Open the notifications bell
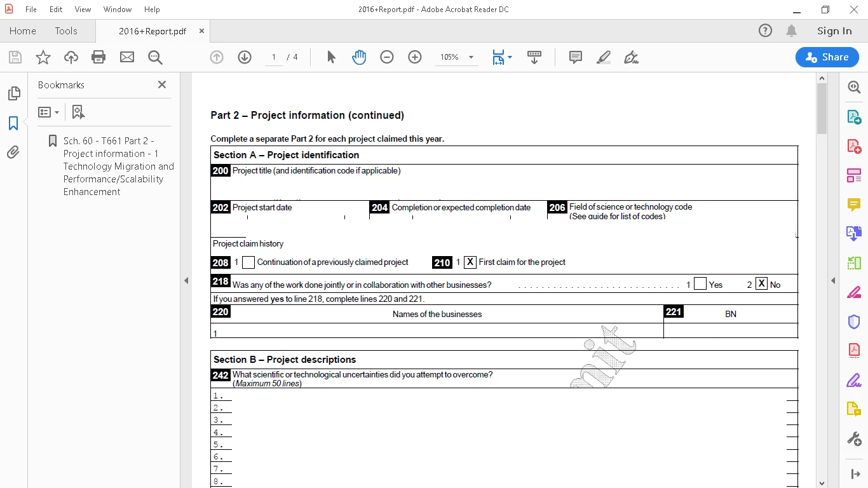This screenshot has width=868, height=488. (792, 30)
